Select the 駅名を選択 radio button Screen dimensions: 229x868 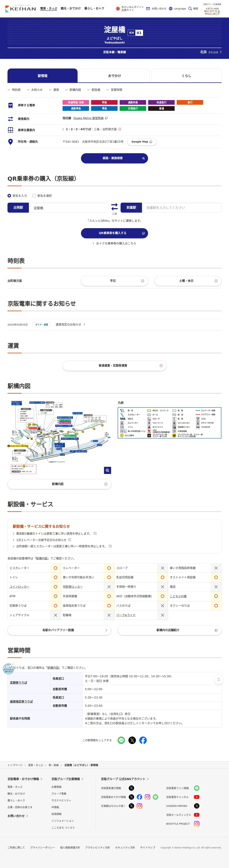pyautogui.click(x=34, y=196)
